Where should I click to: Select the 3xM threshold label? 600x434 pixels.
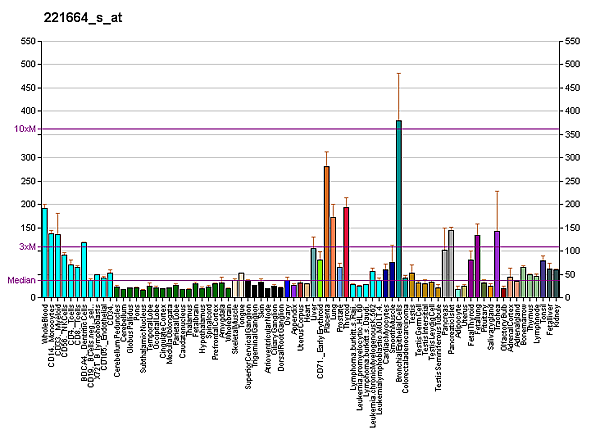click(27, 247)
